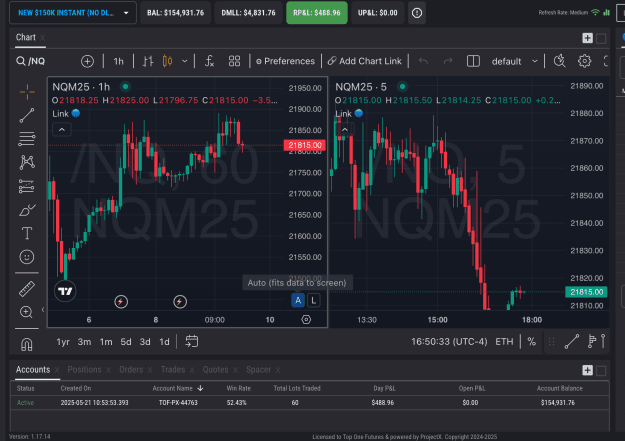Add a new panel in chart area
The height and width of the screenshot is (441, 625).
click(x=587, y=38)
